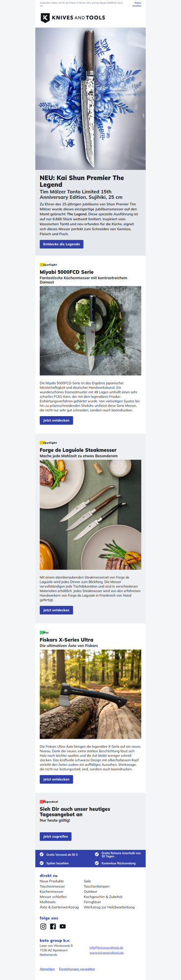Click 'Jetzt entdecken' under Fiskars X-Series Ultra
181x980 pixels.
pyautogui.click(x=56, y=779)
